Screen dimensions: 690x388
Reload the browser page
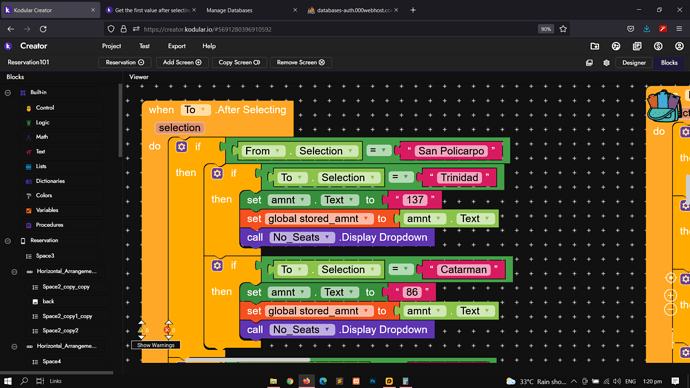click(43, 29)
